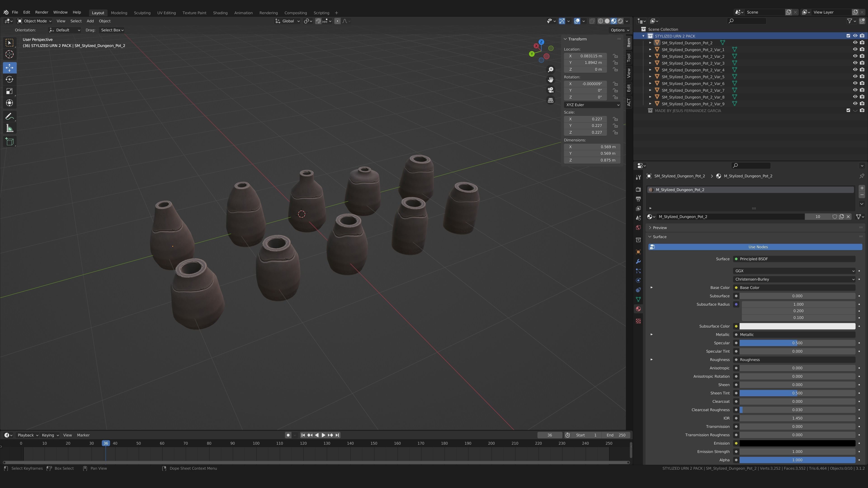Switch to the Shading workspace tab
The width and height of the screenshot is (868, 488).
point(220,13)
